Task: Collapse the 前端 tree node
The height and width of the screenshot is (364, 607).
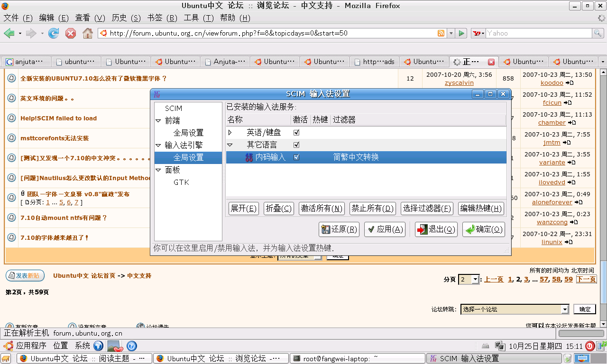Action: point(158,121)
